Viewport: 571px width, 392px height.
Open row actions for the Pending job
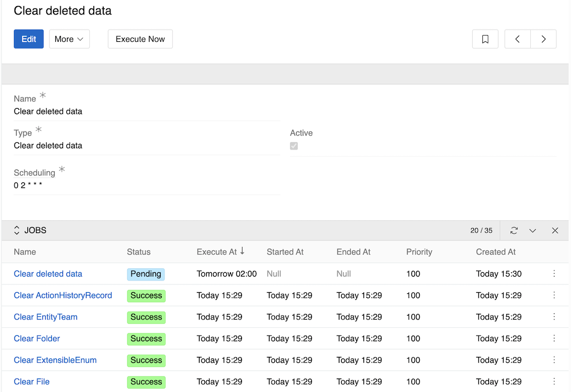click(554, 273)
